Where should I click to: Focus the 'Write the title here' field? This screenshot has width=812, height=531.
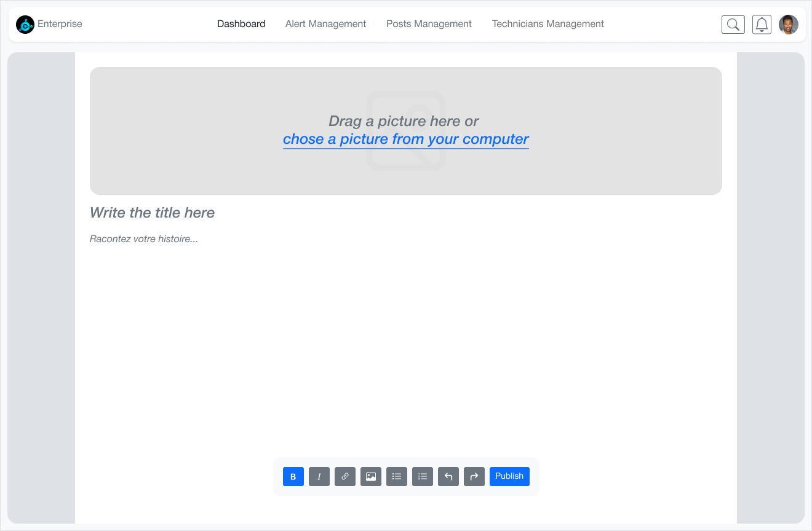click(406, 213)
